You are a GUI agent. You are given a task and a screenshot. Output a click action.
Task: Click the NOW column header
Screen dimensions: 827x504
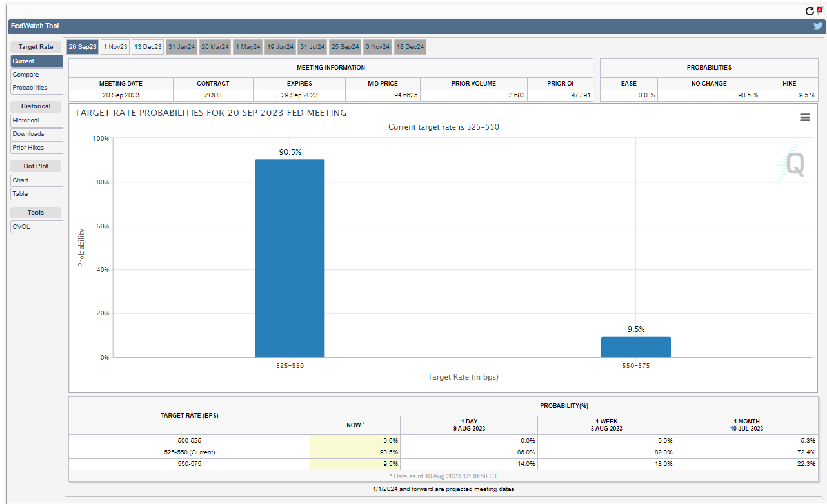point(355,425)
